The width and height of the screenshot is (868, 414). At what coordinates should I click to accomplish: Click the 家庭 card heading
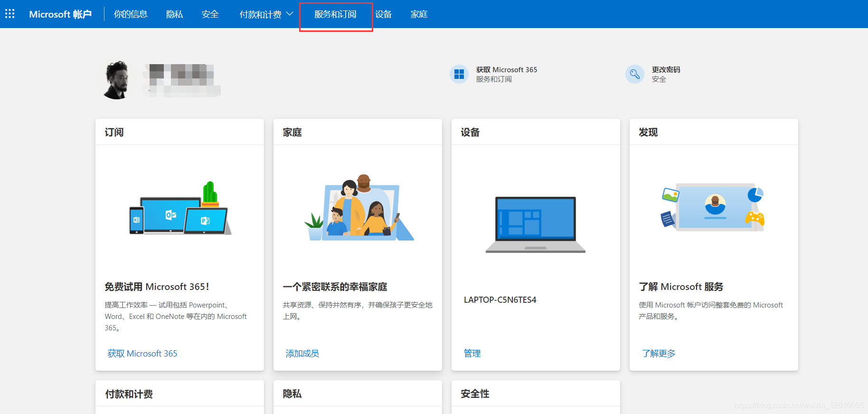coord(292,132)
